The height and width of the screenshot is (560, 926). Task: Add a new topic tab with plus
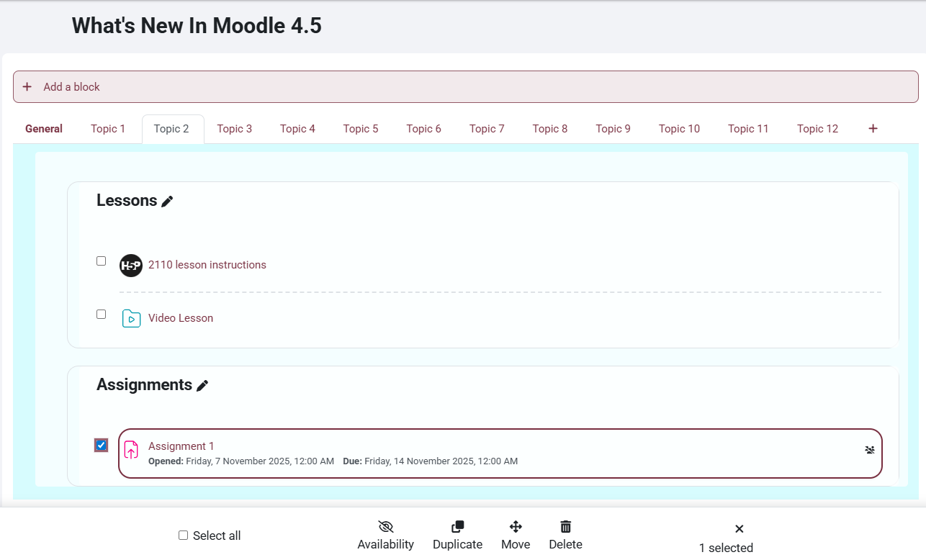873,129
